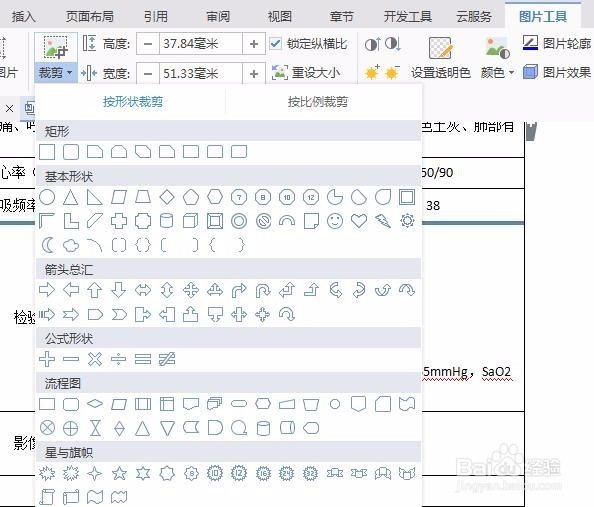
Task: Click the height field showing 37.84毫米
Action: click(x=201, y=44)
